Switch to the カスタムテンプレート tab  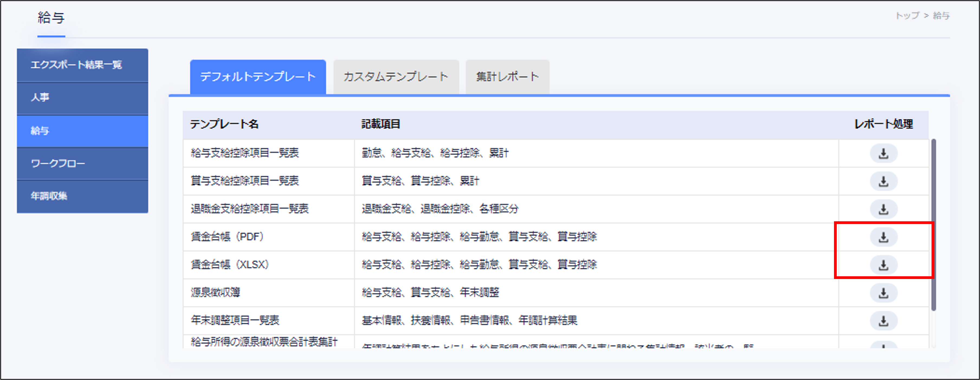(x=396, y=76)
